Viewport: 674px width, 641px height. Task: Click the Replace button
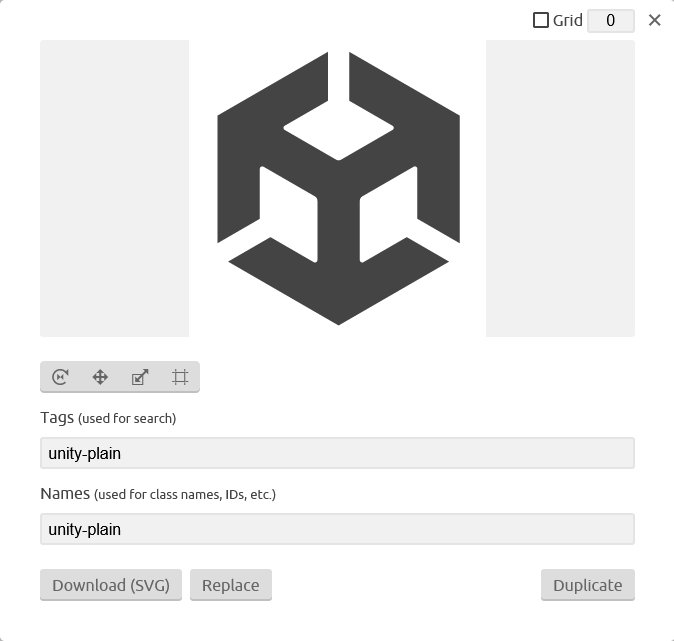pos(231,585)
